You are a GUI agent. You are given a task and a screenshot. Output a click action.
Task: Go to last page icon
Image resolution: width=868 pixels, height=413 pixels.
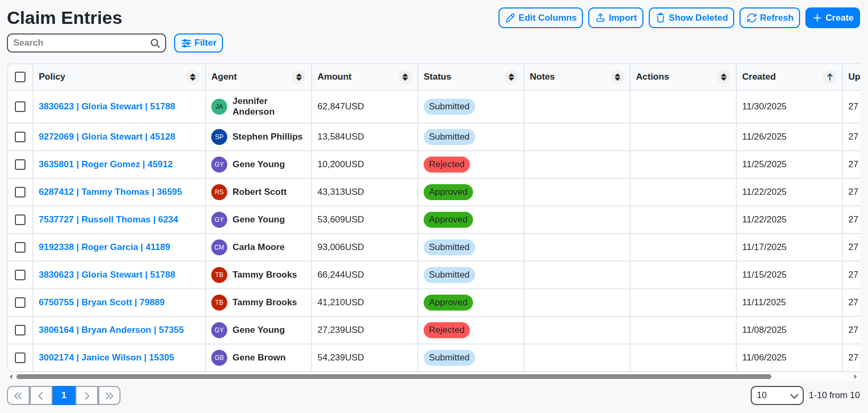point(109,395)
